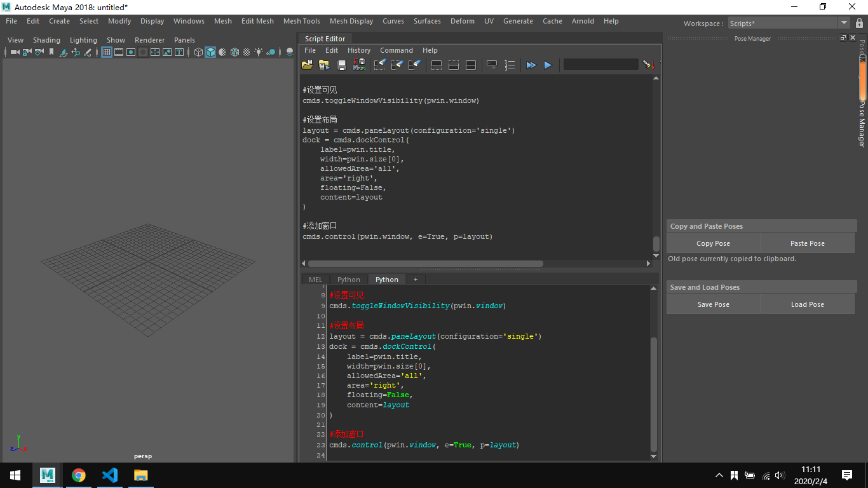
Task: Toggle the Resolution Gate icon
Action: tap(131, 52)
